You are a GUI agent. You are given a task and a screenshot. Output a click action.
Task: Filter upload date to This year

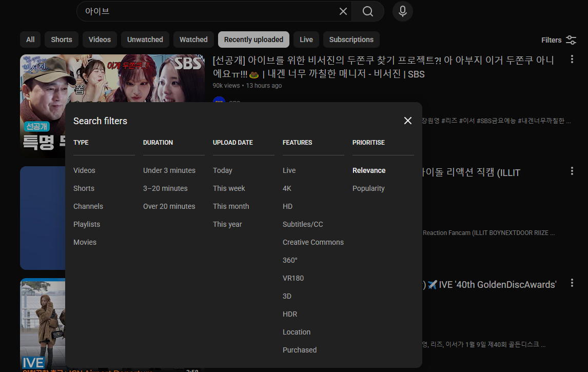tap(227, 224)
